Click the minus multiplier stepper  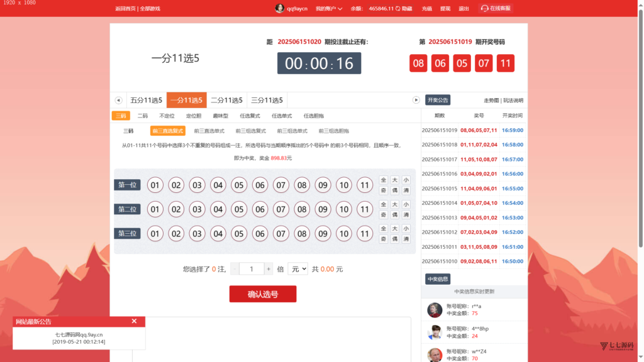[x=235, y=269]
